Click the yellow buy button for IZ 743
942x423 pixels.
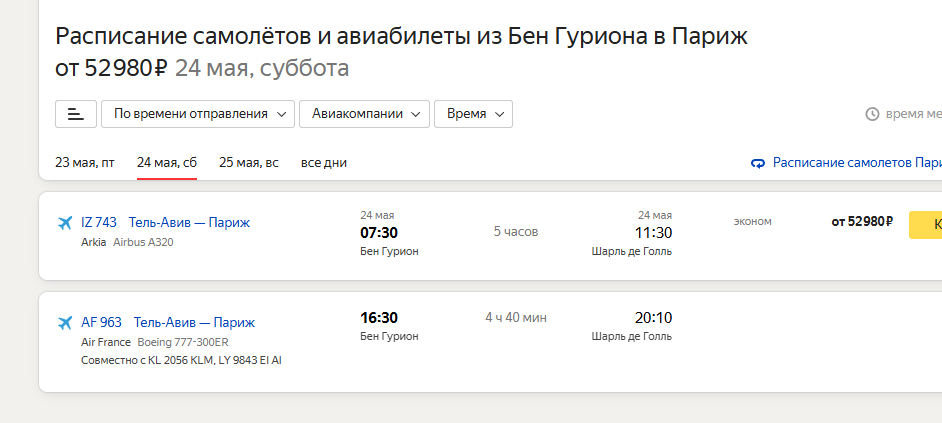pyautogui.click(x=925, y=225)
